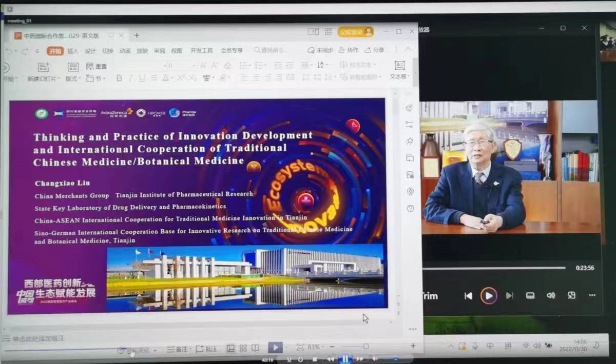
Task: Click the zoom slider in status bar
Action: (365, 347)
